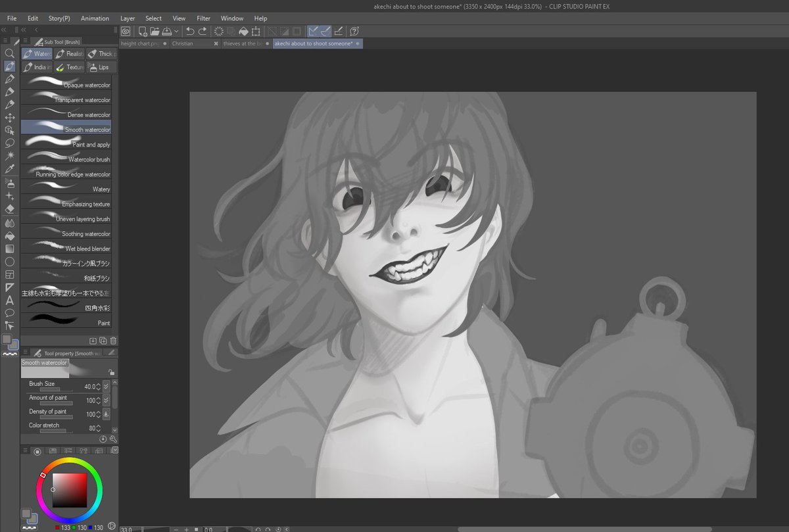This screenshot has width=789, height=532.
Task: Click the Scale/Rotate transform icon
Action: [256, 31]
